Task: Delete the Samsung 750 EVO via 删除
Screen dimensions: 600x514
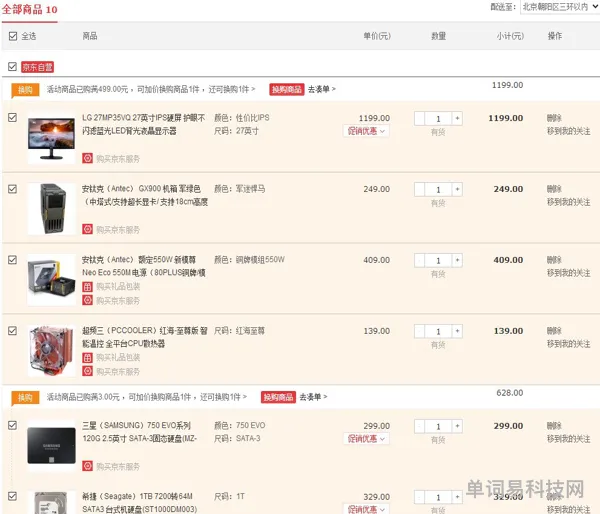Action: click(554, 426)
